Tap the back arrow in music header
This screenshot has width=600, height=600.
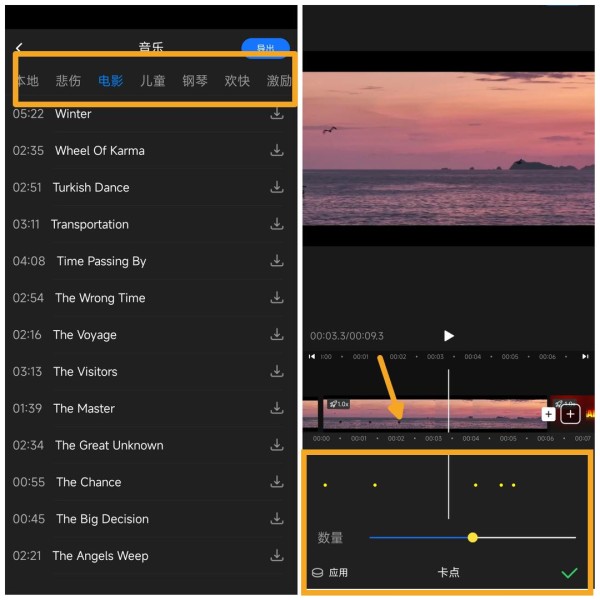(19, 47)
